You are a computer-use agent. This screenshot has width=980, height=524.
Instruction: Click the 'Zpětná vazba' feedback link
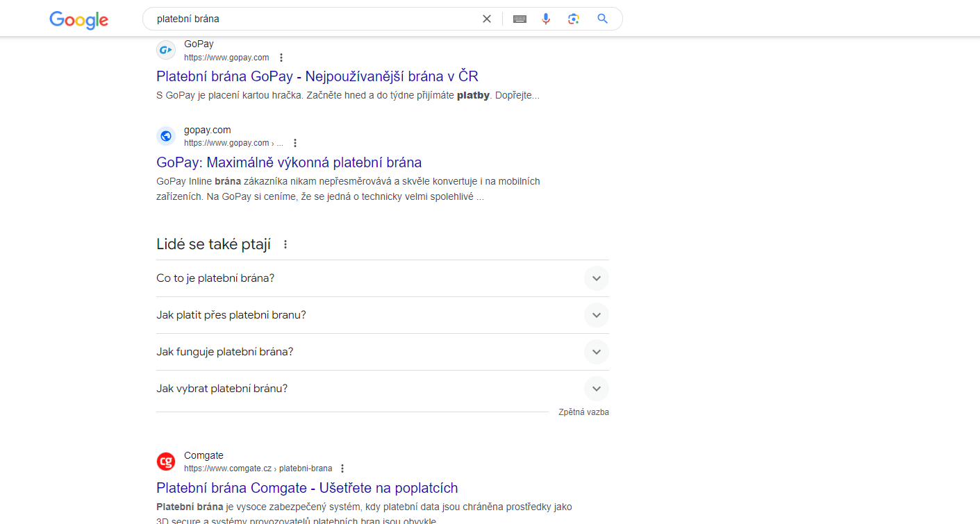point(583,412)
